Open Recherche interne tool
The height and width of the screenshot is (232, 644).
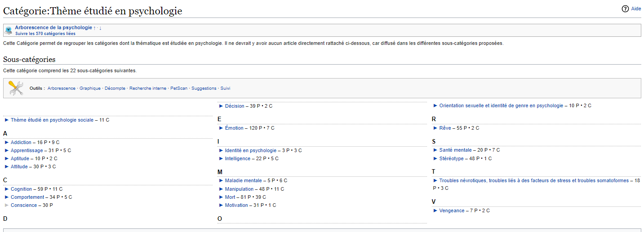[148, 88]
